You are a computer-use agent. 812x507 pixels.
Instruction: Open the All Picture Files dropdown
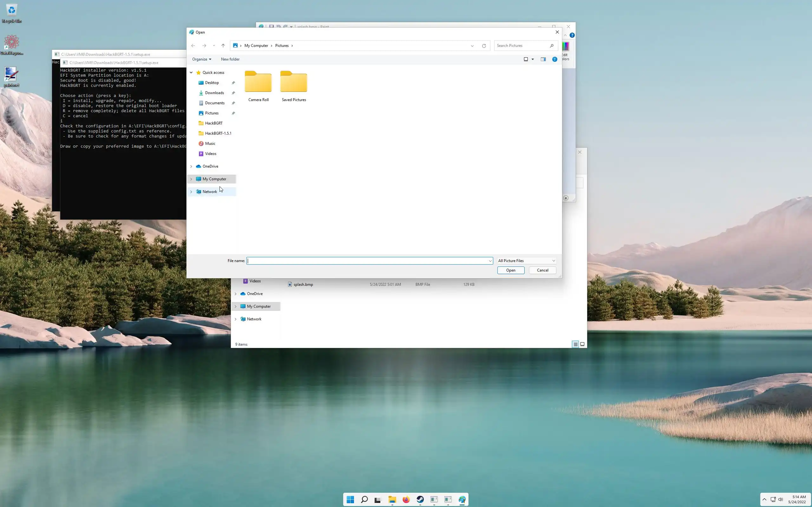(x=526, y=260)
